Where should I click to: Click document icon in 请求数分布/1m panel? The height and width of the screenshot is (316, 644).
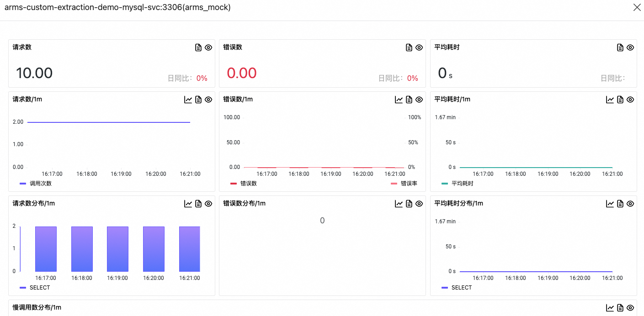[198, 204]
